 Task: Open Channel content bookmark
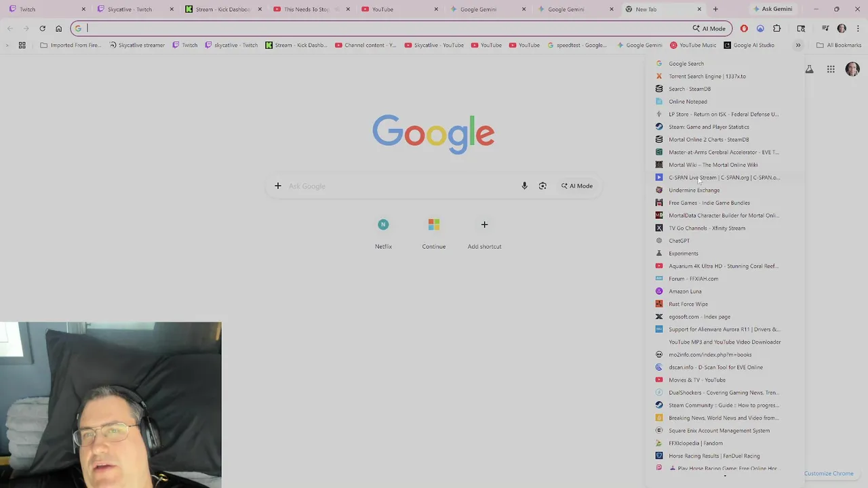point(366,45)
